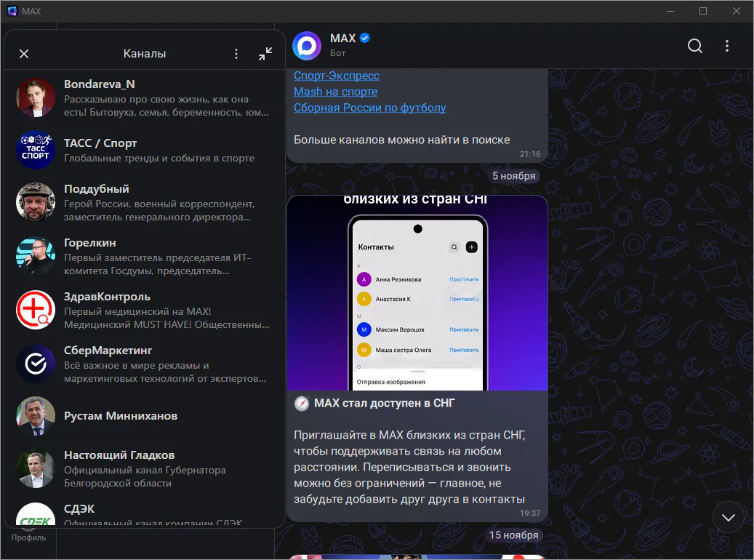Open the ТАСС / Спорт channel logo
Image resolution: width=754 pixels, height=560 pixels.
click(x=36, y=150)
